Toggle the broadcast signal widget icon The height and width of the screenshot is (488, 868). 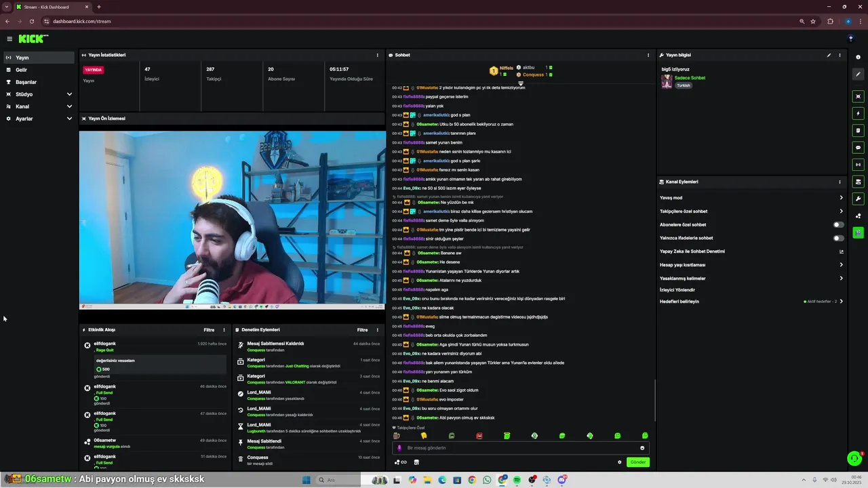[x=859, y=164]
